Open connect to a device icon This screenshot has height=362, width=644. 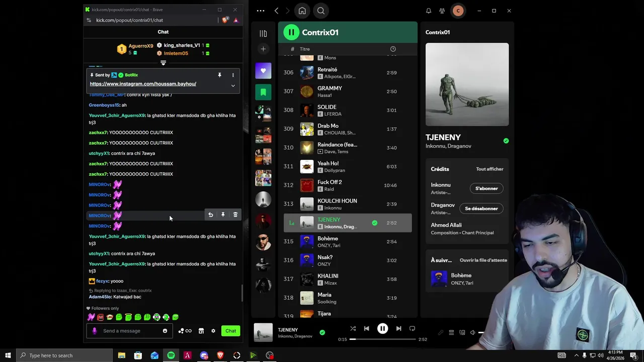click(462, 332)
